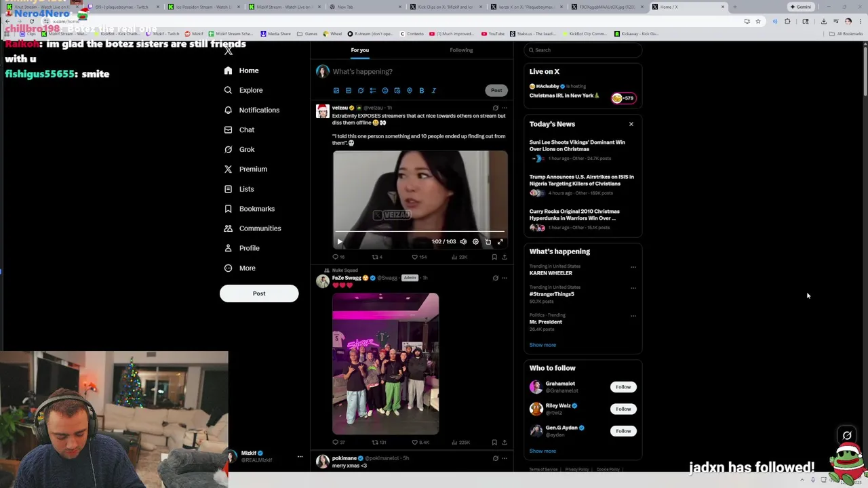The image size is (868, 488).
Task: Open more options on veizau post
Action: 505,108
